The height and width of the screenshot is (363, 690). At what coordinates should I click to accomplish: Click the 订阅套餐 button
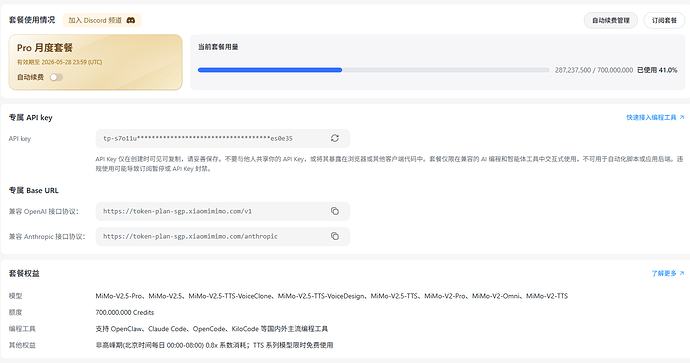click(664, 20)
